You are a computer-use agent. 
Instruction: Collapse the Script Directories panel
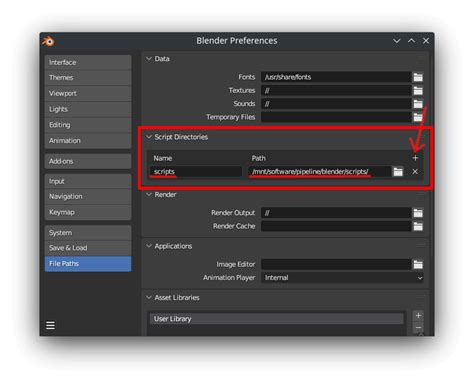pyautogui.click(x=149, y=137)
